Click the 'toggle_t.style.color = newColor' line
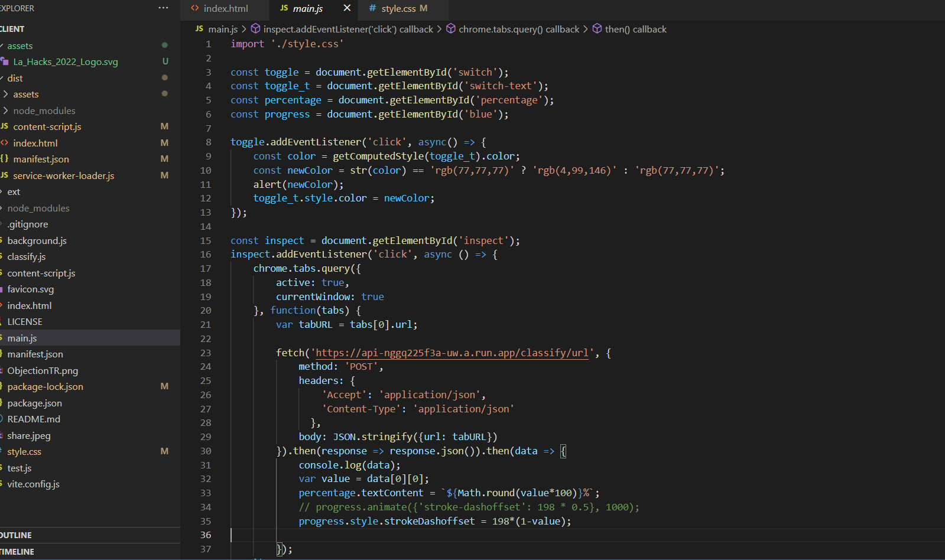 [344, 198]
